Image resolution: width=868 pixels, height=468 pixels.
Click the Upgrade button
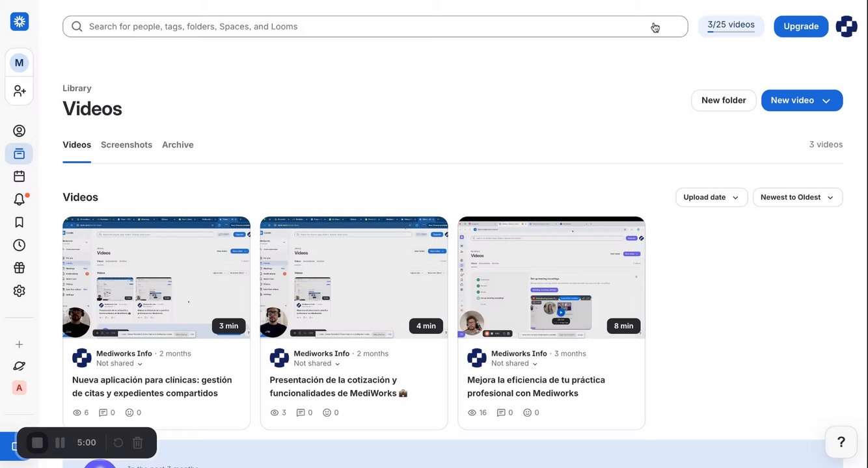click(801, 27)
